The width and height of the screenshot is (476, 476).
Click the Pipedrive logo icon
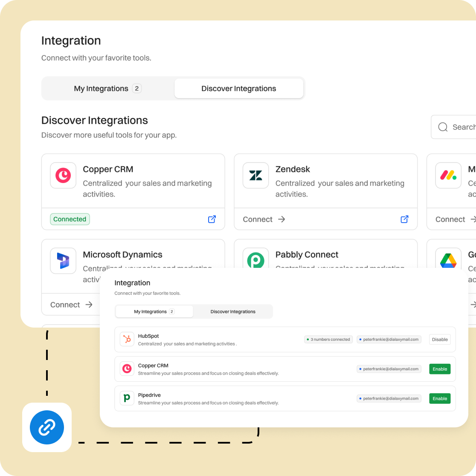[127, 398]
